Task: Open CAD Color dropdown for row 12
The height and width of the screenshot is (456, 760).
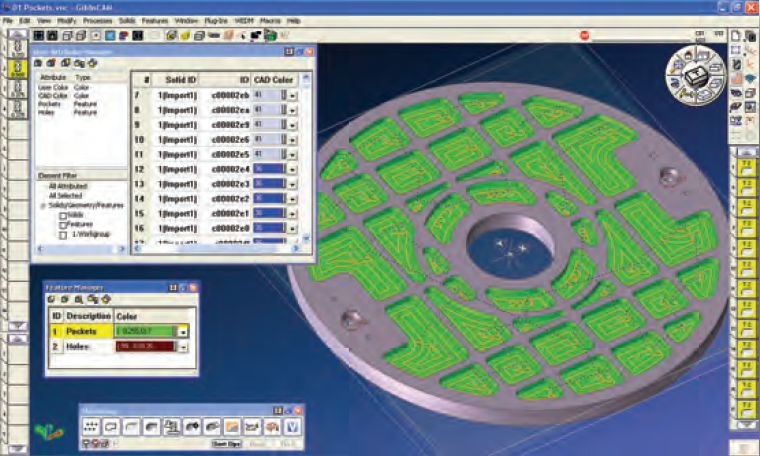Action: (292, 169)
